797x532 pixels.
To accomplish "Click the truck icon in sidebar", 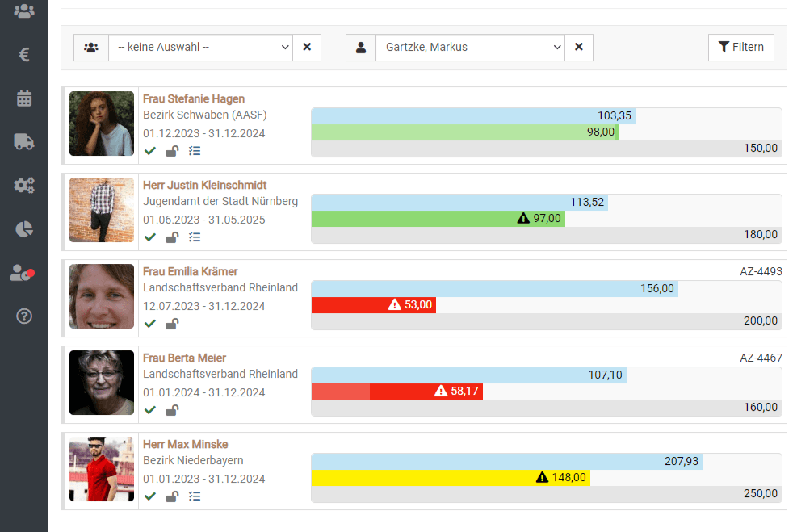I will coord(24,142).
